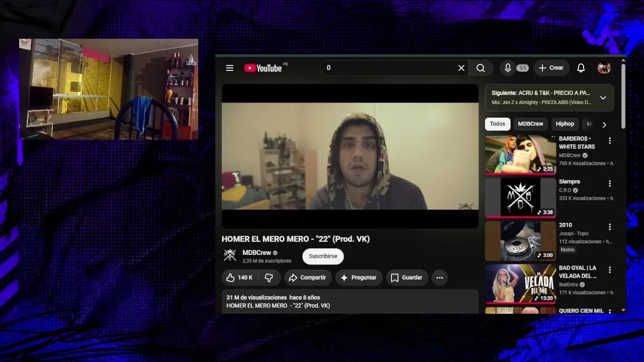The width and height of the screenshot is (644, 362).
Task: Expand the Siguiente playlist panel chevron
Action: click(x=603, y=98)
